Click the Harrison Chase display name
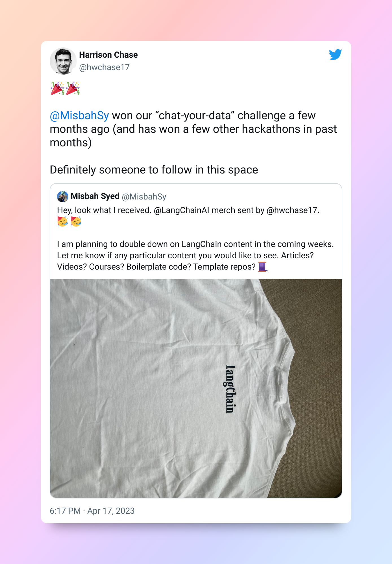Viewport: 392px width, 564px height. click(x=108, y=55)
